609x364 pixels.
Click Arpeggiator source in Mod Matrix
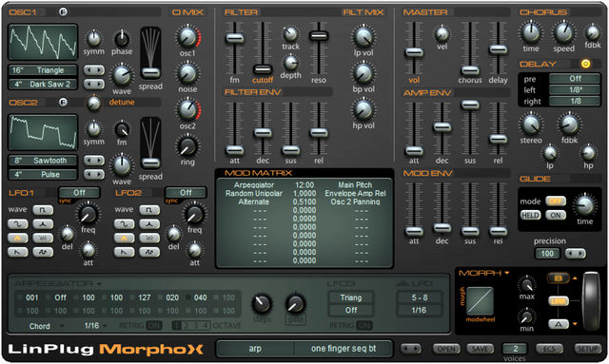(254, 185)
